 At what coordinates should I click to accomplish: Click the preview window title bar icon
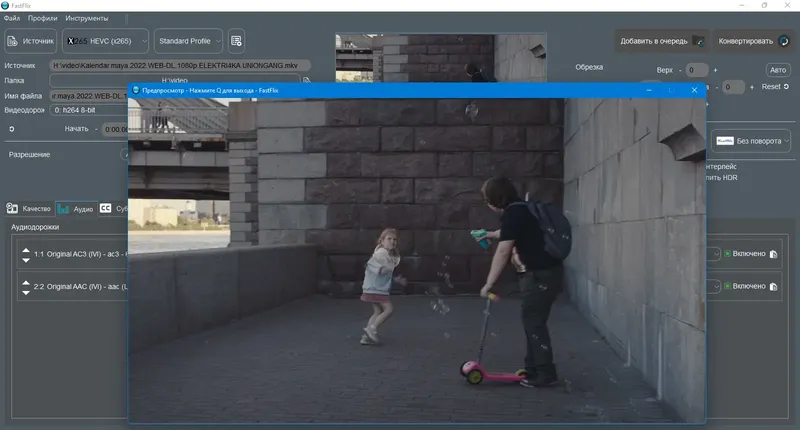pyautogui.click(x=136, y=90)
